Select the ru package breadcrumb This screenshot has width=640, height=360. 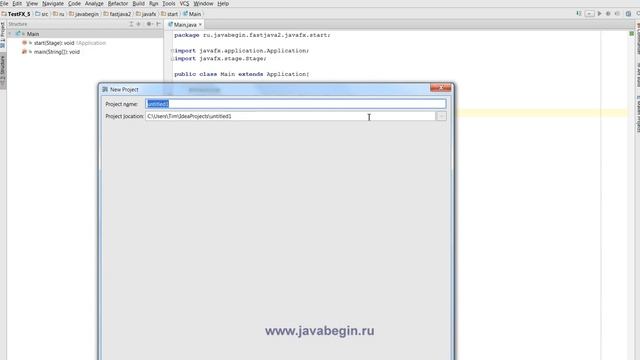(59, 14)
